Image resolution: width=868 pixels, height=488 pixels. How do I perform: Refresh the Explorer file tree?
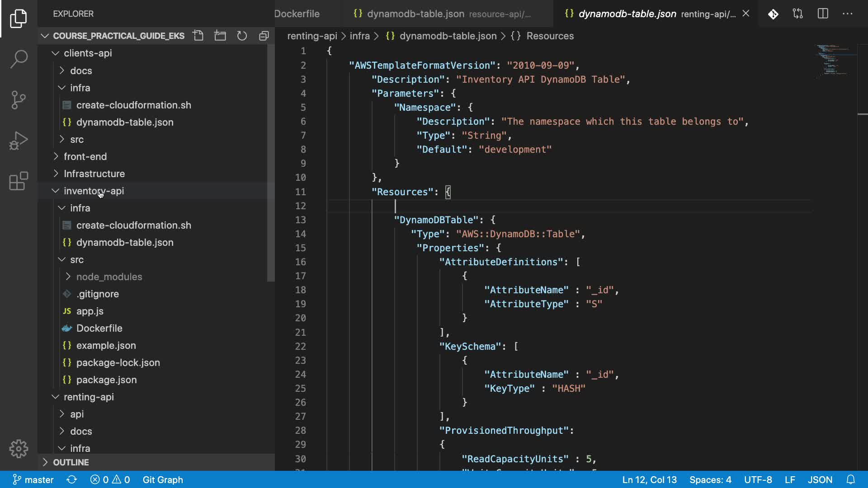click(242, 36)
